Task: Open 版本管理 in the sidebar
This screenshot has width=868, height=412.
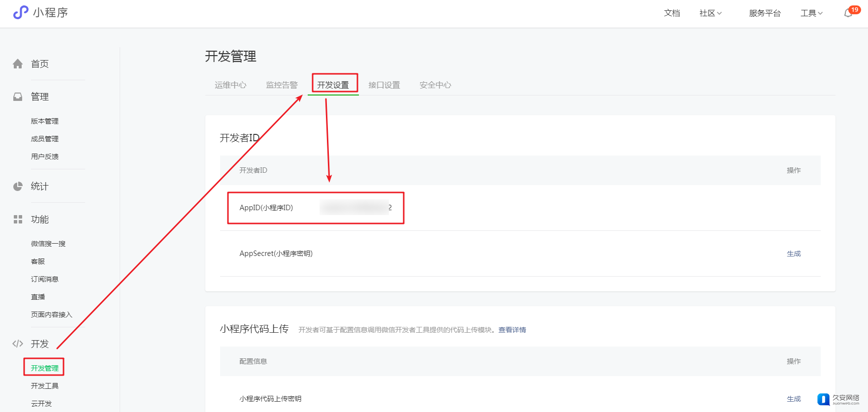Action: pyautogui.click(x=45, y=121)
